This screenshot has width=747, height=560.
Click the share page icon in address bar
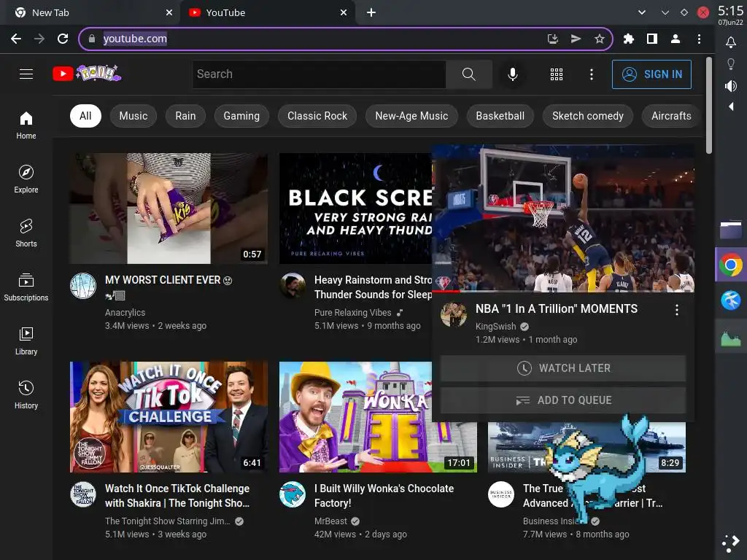pos(576,39)
